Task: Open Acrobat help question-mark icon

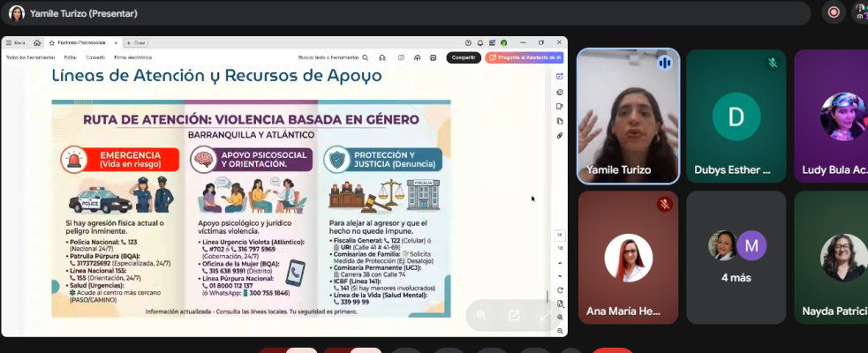Action: tap(468, 42)
